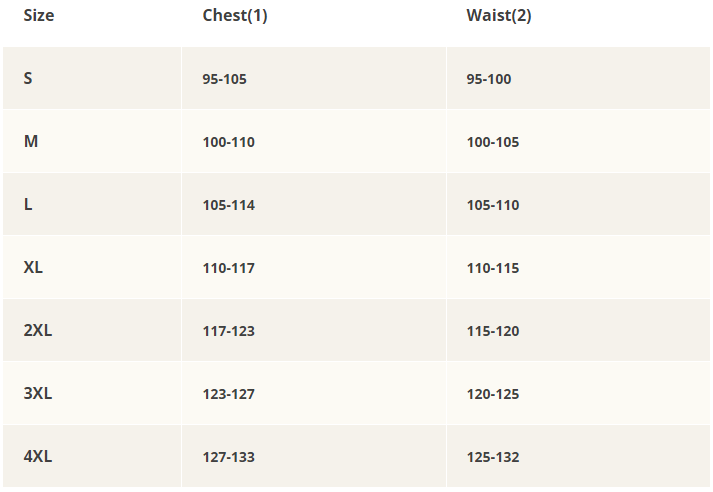Select the 2XL size row label
Image resolution: width=713 pixels, height=492 pixels.
(38, 330)
